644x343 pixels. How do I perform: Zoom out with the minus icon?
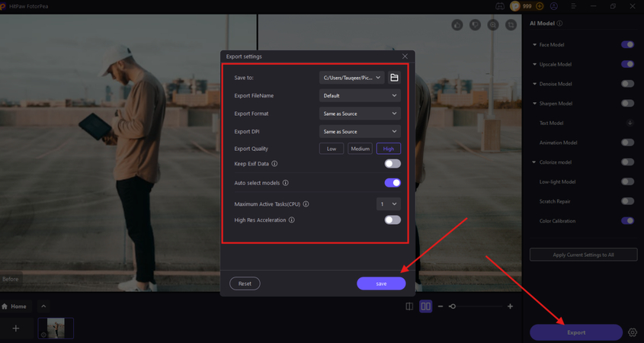[x=441, y=306]
